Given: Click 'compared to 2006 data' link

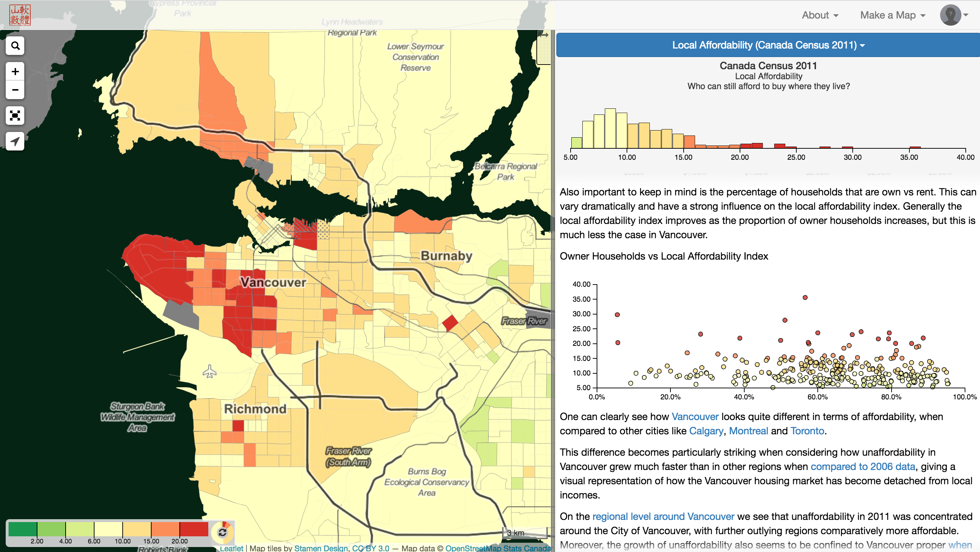Looking at the screenshot, I should point(862,467).
